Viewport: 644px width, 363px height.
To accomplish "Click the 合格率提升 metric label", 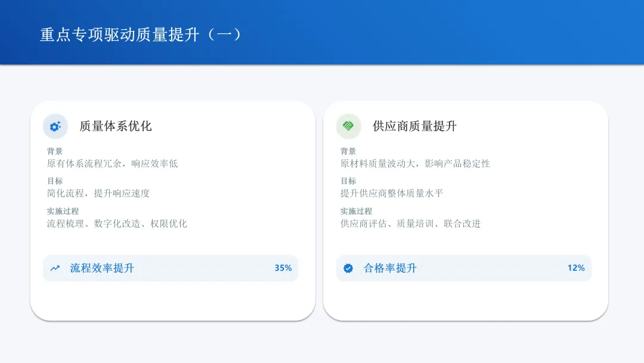I will [x=390, y=268].
